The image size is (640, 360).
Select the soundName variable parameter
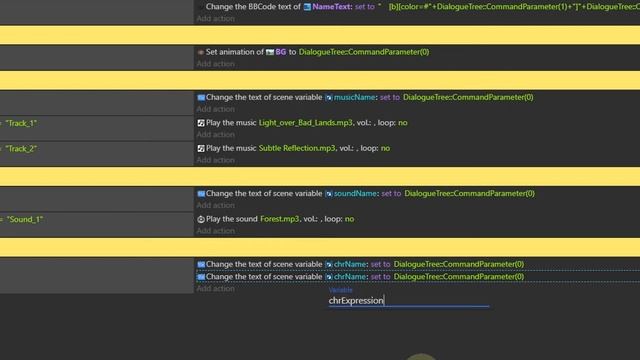(x=355, y=194)
